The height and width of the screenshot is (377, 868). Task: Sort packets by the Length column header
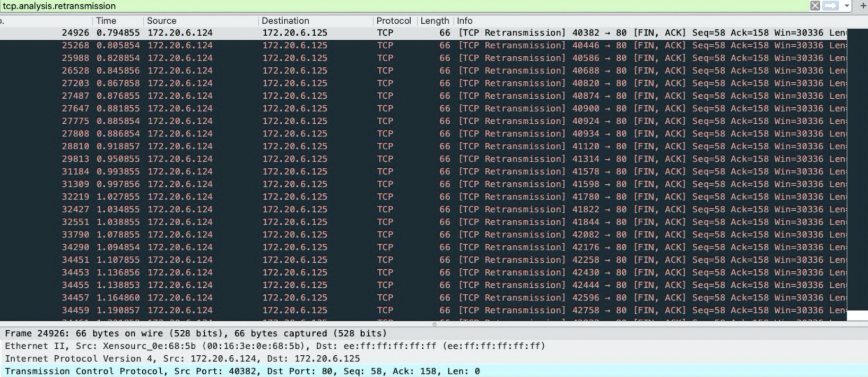point(435,21)
